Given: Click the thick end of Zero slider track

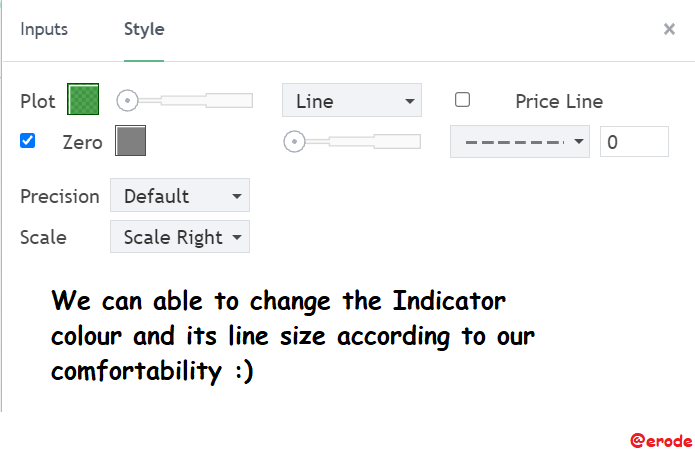Looking at the screenshot, I should [x=397, y=142].
